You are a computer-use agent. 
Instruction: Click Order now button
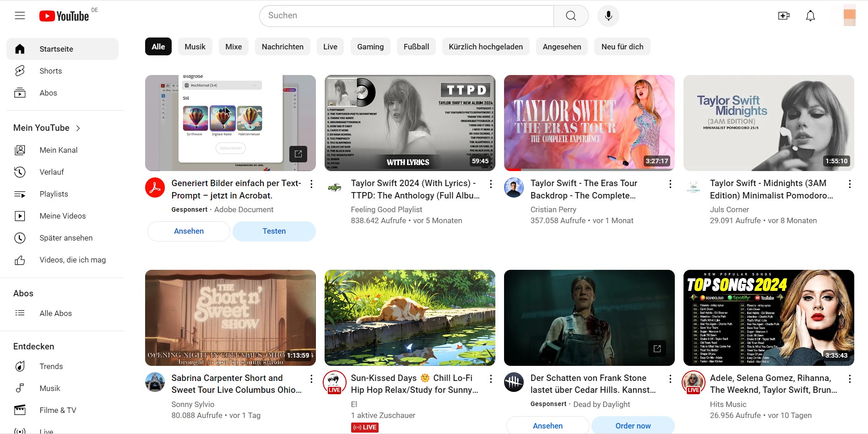[633, 426]
